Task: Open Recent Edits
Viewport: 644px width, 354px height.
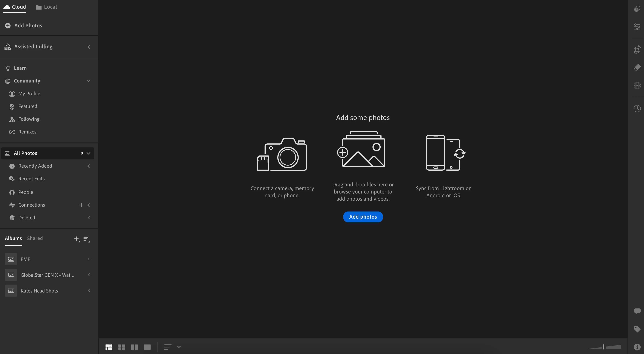Action: 32,179
